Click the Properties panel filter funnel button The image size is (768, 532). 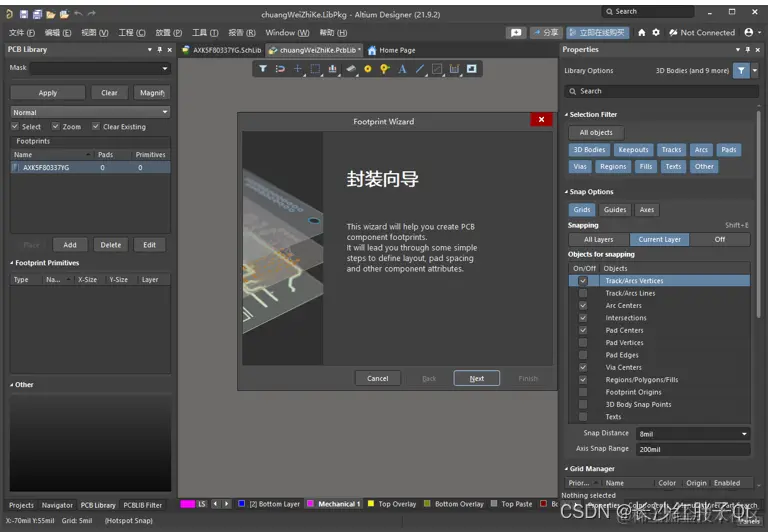[741, 71]
